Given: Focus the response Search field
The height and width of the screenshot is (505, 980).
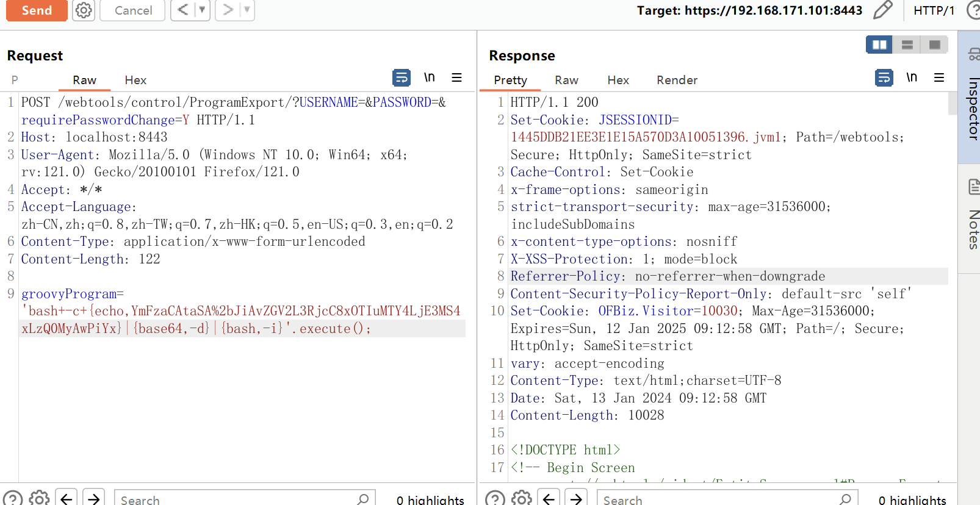Looking at the screenshot, I should coord(727,499).
